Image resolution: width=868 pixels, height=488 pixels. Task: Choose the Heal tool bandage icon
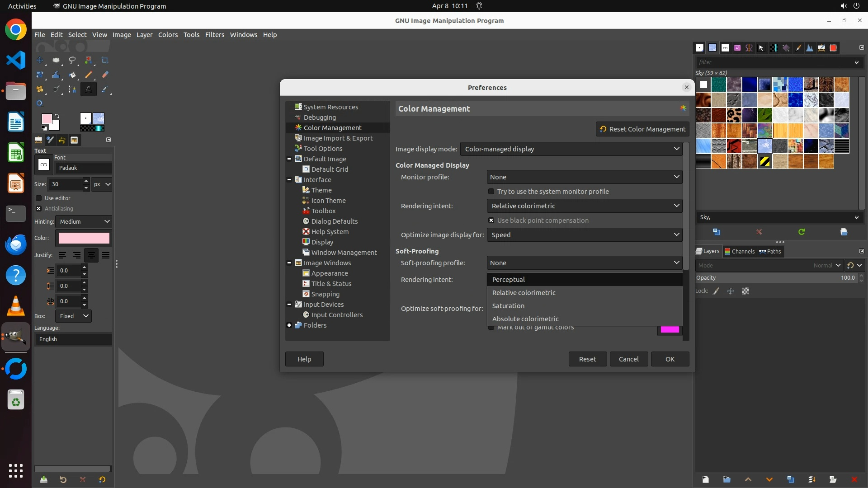[40, 89]
